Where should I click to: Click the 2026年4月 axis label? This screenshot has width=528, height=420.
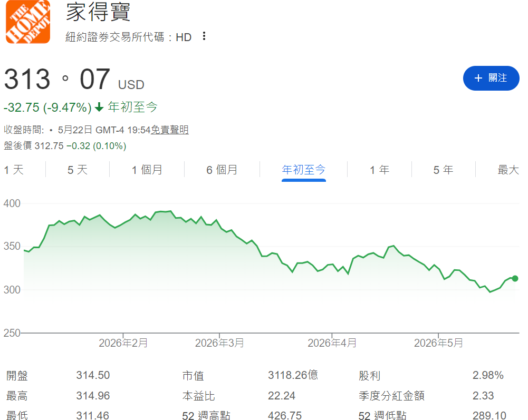(x=332, y=343)
